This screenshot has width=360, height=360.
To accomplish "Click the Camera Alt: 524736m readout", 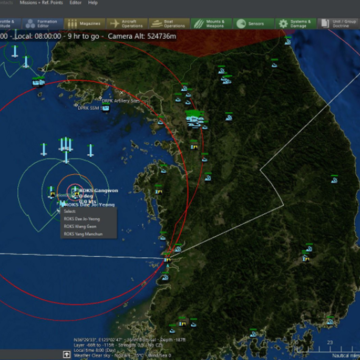I will point(142,36).
